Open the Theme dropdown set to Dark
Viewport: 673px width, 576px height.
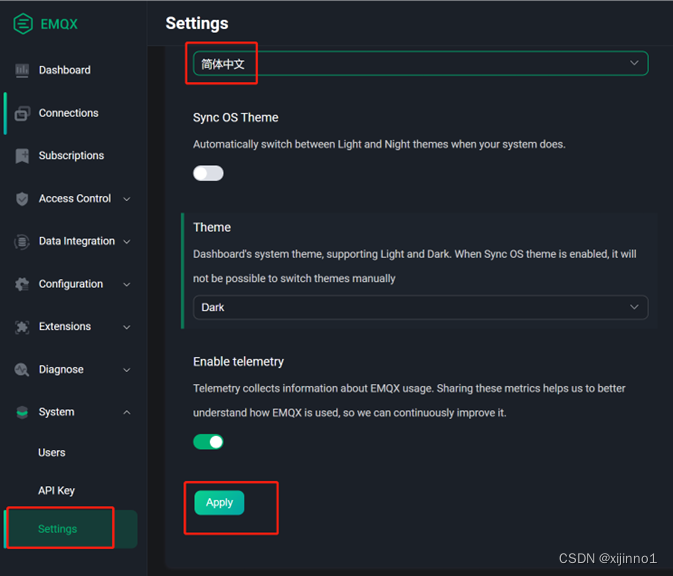point(420,307)
